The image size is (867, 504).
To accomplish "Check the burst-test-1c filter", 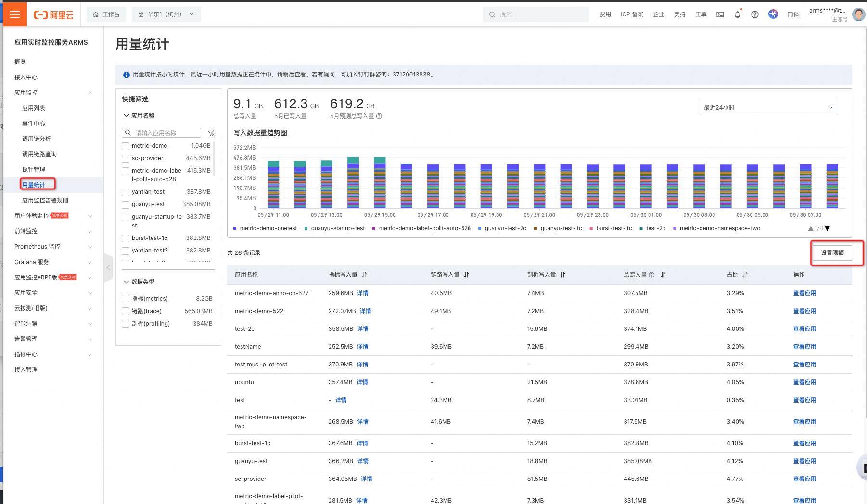I will point(126,238).
